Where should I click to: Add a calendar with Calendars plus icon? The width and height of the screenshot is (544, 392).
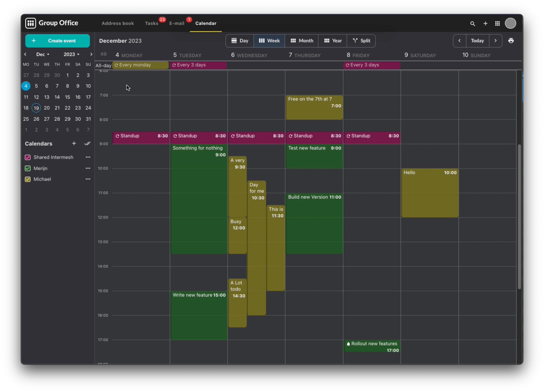click(74, 143)
